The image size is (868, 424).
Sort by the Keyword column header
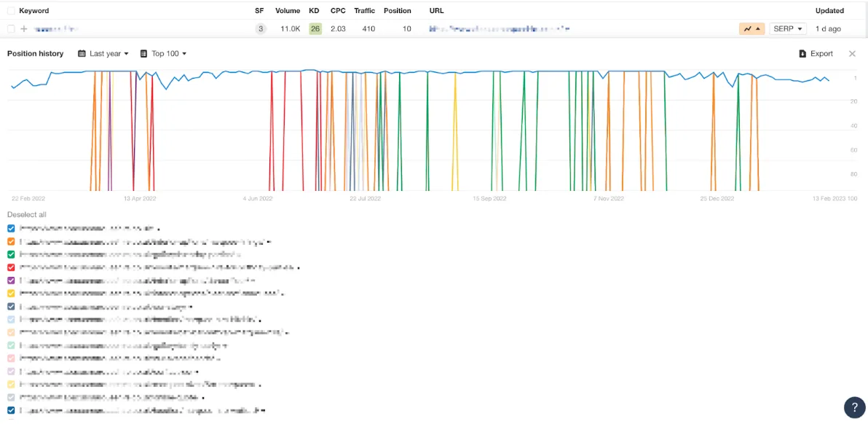(x=33, y=10)
